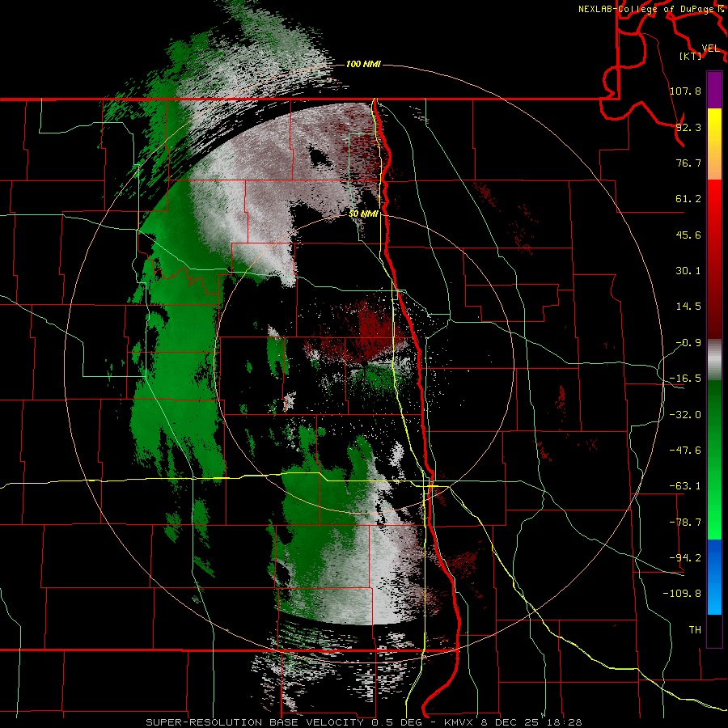Image resolution: width=728 pixels, height=728 pixels.
Task: Click the -63.1 velocity scale label
Action: 685,486
